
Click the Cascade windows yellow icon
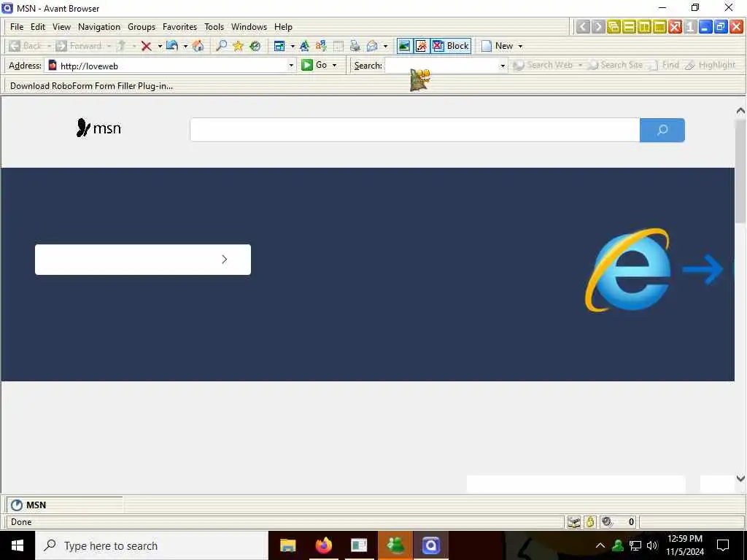614,27
